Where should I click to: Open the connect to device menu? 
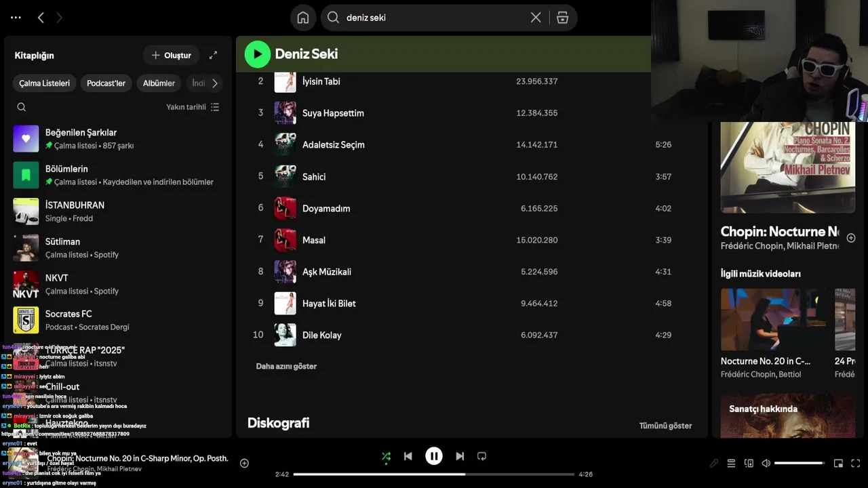[749, 464]
